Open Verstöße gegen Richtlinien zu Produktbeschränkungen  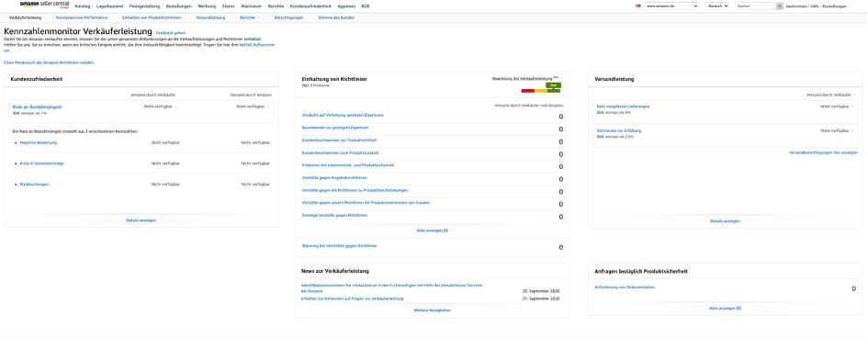click(355, 190)
